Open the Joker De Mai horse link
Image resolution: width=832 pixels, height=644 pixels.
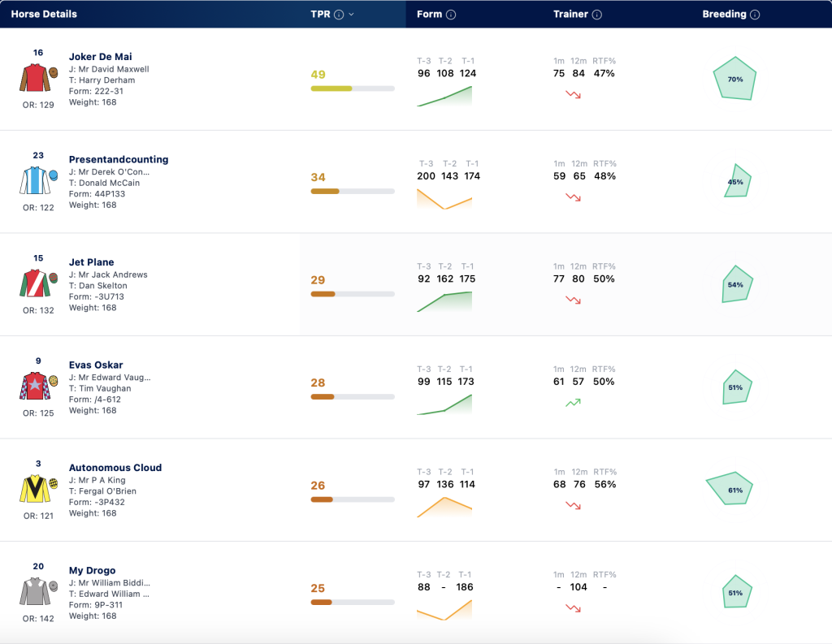coord(100,57)
